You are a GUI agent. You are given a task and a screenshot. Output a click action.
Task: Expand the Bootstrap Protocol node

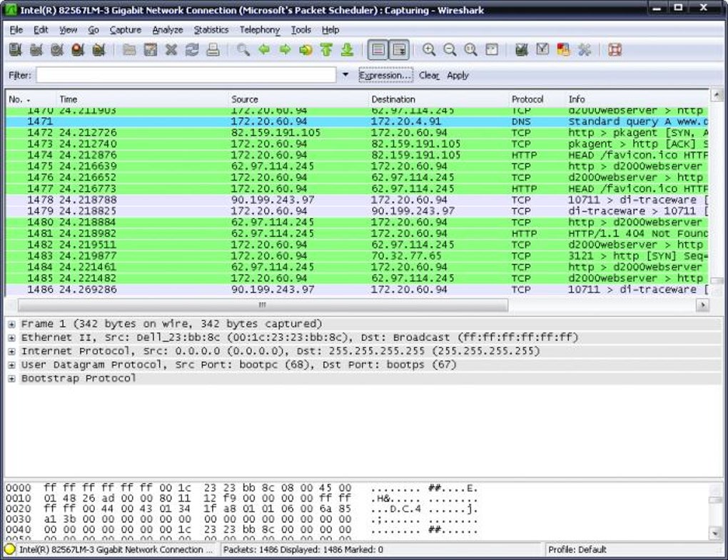[11, 379]
